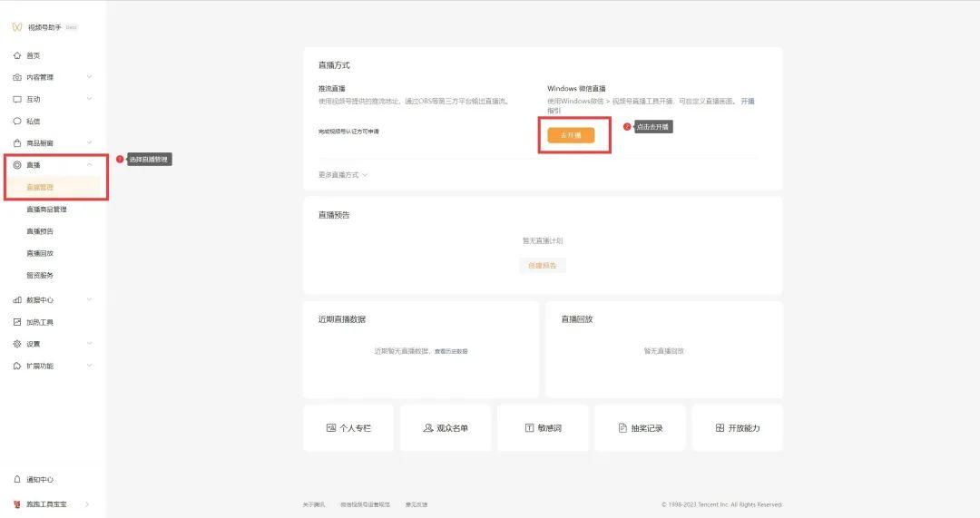Click the 互动 screen icon in sidebar
The width and height of the screenshot is (980, 518).
pyautogui.click(x=17, y=100)
